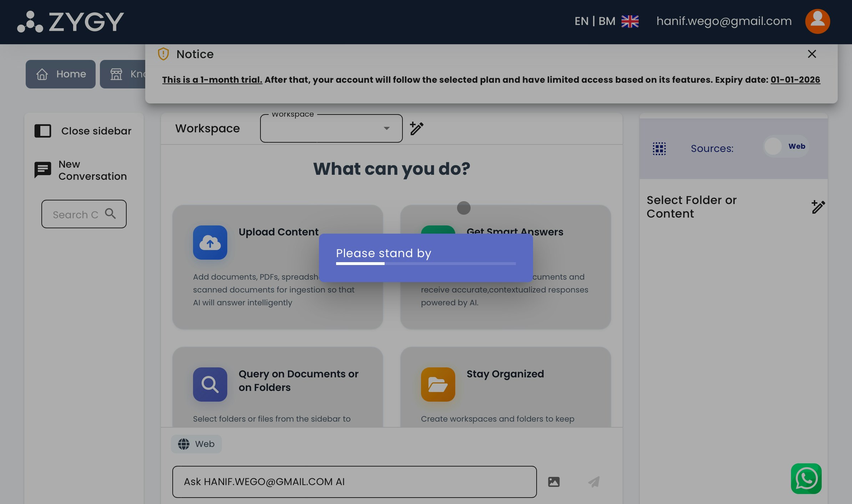
Task: Click the orange user avatar icon
Action: click(x=817, y=21)
